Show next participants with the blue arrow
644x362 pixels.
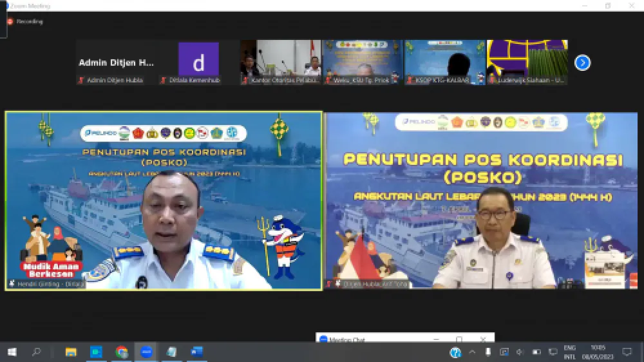[582, 63]
